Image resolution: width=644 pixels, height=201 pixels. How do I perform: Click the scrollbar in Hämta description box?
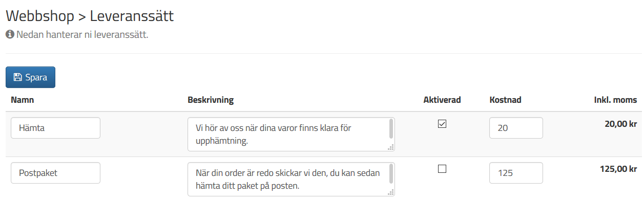(391, 129)
